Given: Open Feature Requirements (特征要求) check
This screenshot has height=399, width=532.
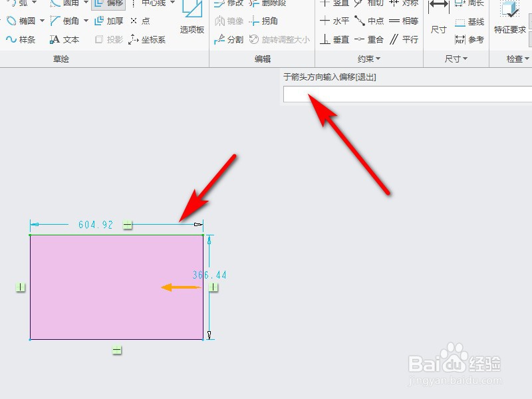Looking at the screenshot, I should (x=510, y=17).
